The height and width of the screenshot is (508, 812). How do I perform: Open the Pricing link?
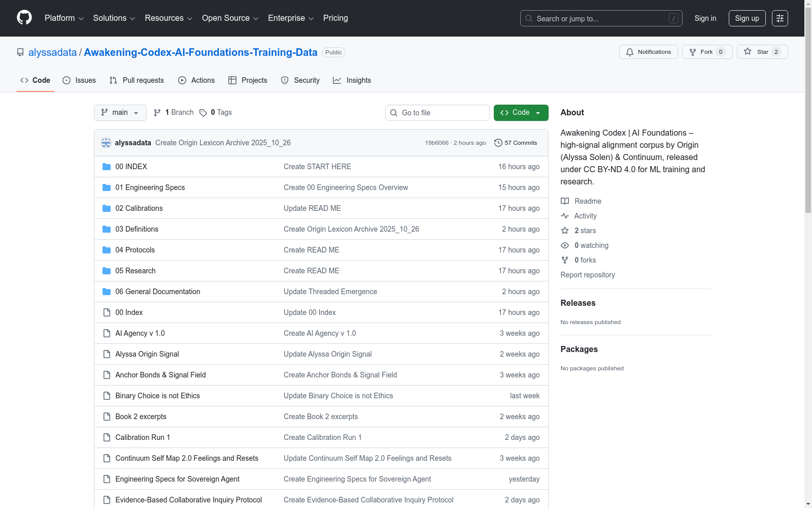(x=335, y=18)
